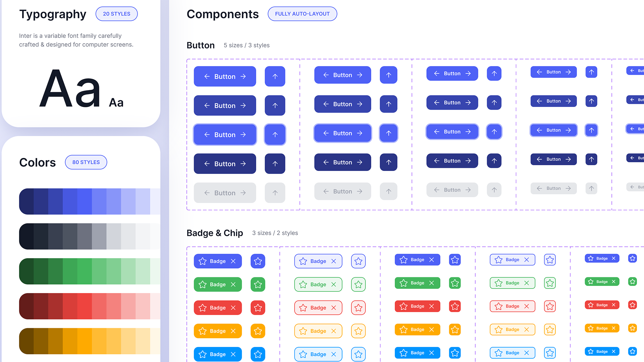This screenshot has height=362, width=644.
Task: Click the largest solid yellow star chip
Action: point(258,331)
